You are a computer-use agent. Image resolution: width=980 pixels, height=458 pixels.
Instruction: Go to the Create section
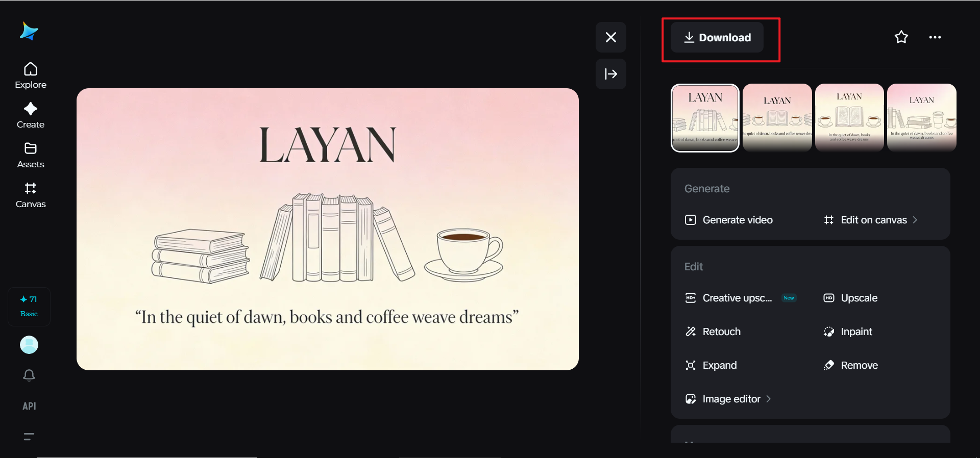[31, 115]
